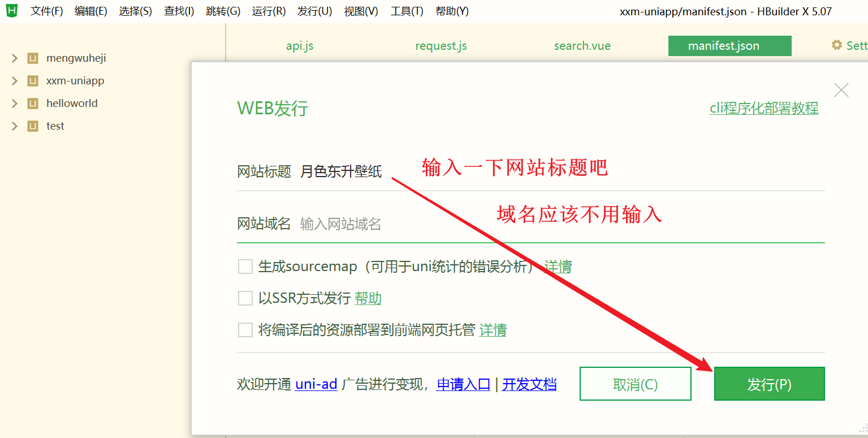Open the 运行(R) menu
Screen dimensions: 868x438
[x=269, y=11]
